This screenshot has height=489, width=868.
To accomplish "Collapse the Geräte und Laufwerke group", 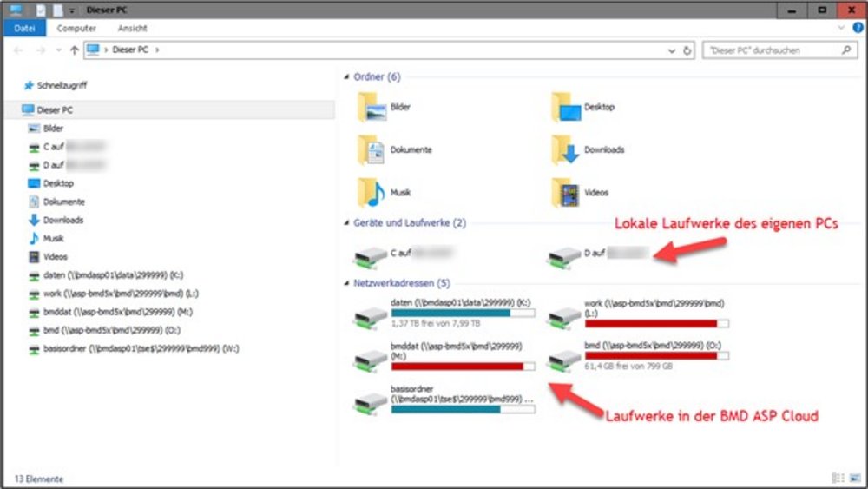I will 347,223.
